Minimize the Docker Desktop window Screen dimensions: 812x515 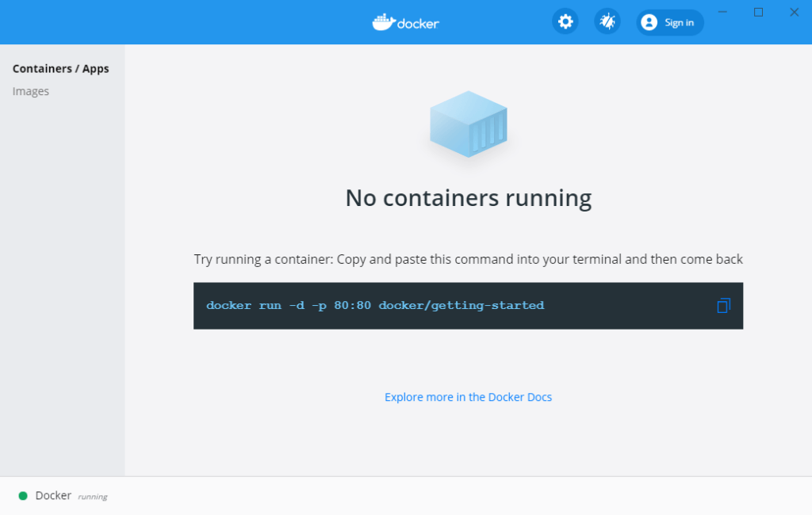[722, 12]
